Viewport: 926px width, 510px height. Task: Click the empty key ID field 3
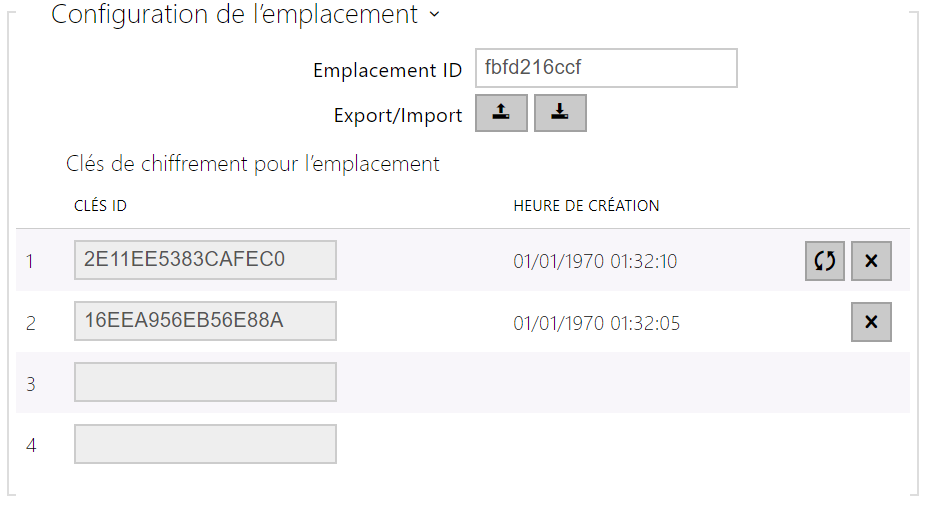[x=205, y=382]
